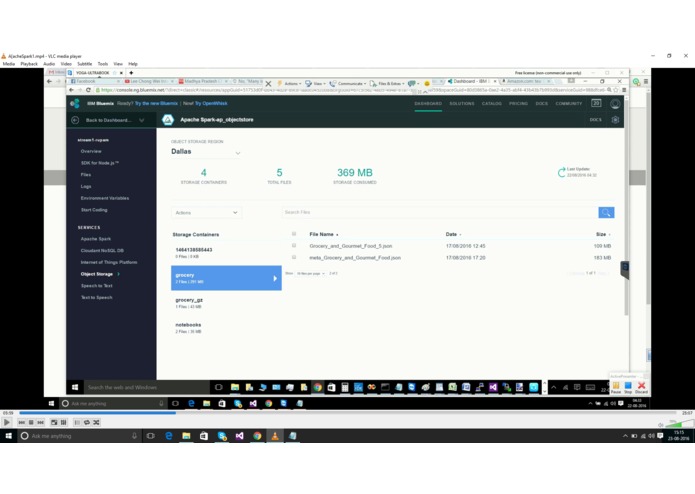Open the files per page dropdown
This screenshot has height=494, width=695.
click(311, 273)
